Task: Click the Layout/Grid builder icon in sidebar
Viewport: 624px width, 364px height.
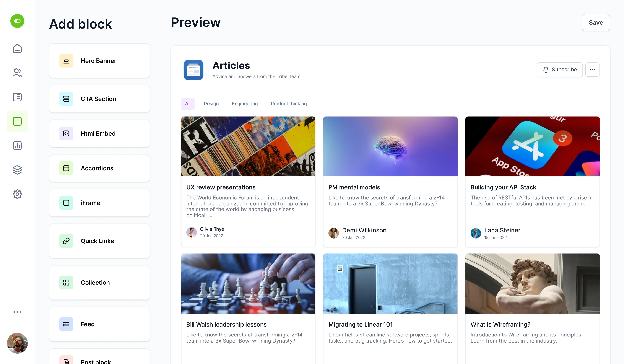Action: click(17, 121)
